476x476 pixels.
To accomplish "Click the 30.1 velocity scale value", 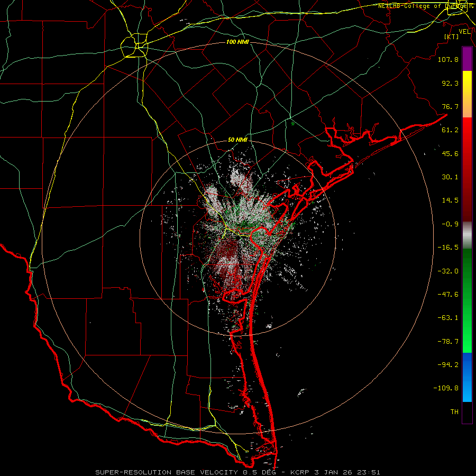I will point(450,177).
